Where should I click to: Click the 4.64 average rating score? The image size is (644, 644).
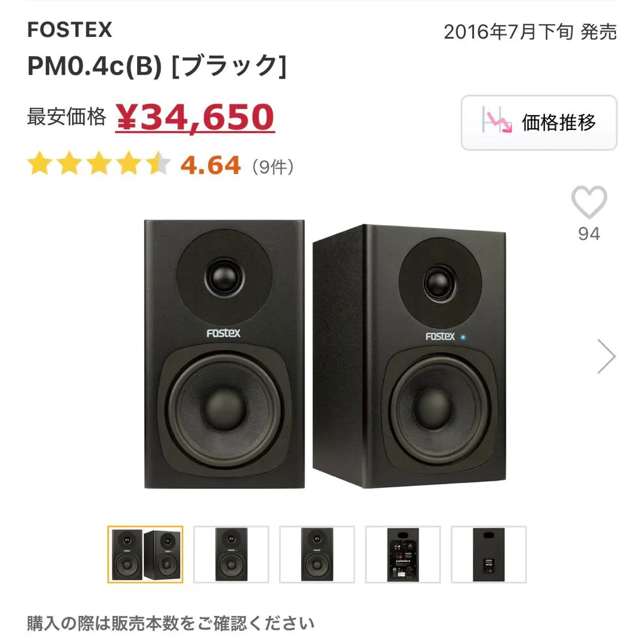[212, 165]
